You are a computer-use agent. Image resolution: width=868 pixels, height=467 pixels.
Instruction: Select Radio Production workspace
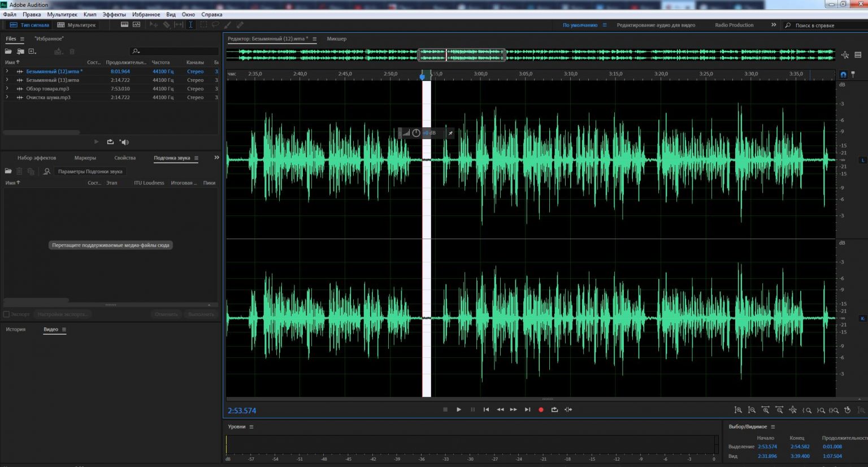click(x=734, y=25)
